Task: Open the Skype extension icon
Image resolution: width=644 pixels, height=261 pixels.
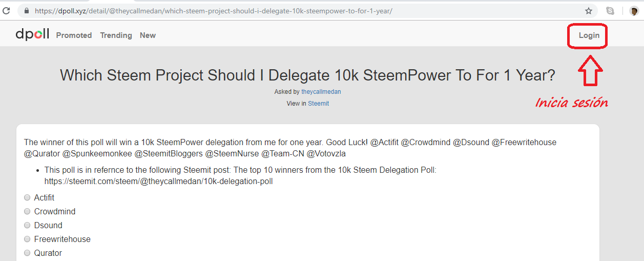Action: point(610,11)
